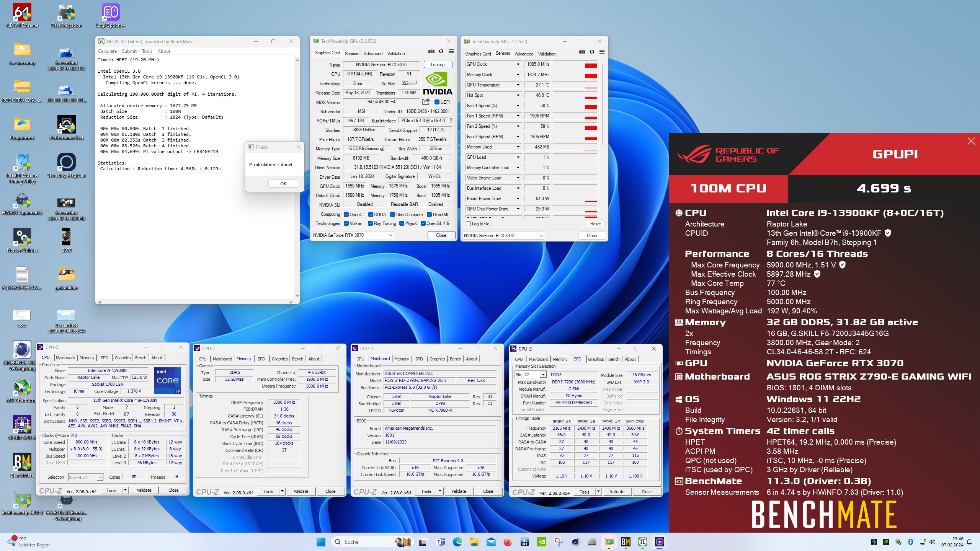Open the Tools menu in GPUPI
The width and height of the screenshot is (980, 551).
(x=147, y=51)
